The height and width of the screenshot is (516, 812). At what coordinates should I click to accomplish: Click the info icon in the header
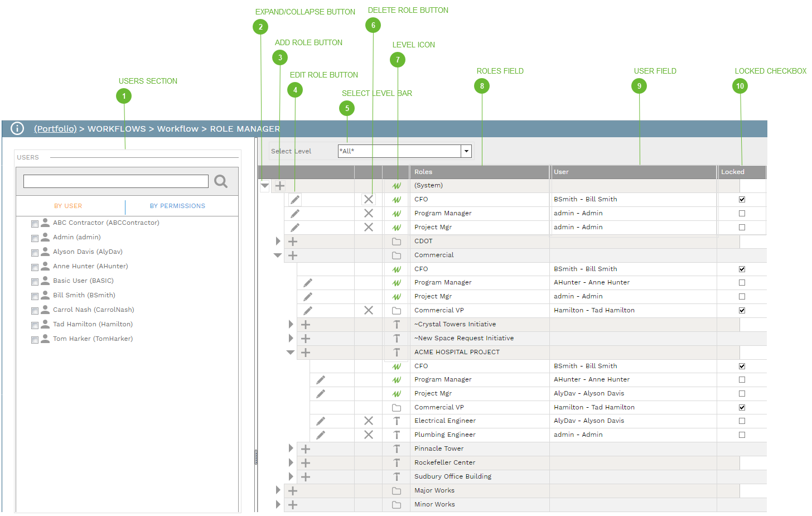click(17, 128)
